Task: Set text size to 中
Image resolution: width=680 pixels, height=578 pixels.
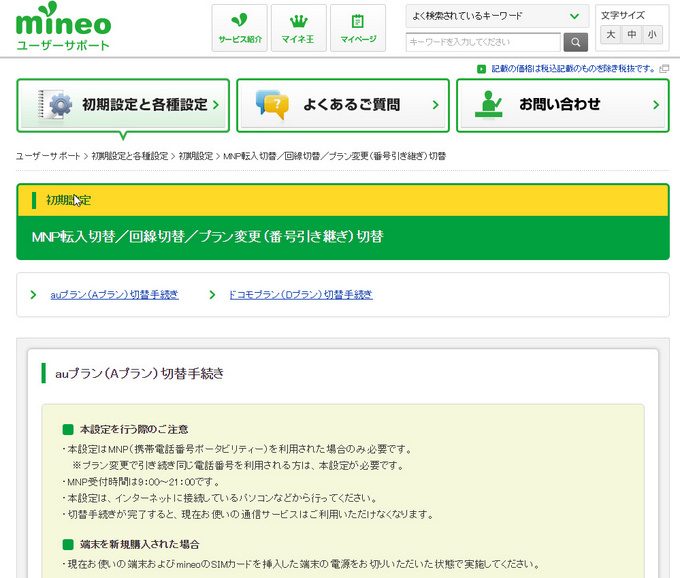Action: (x=631, y=34)
